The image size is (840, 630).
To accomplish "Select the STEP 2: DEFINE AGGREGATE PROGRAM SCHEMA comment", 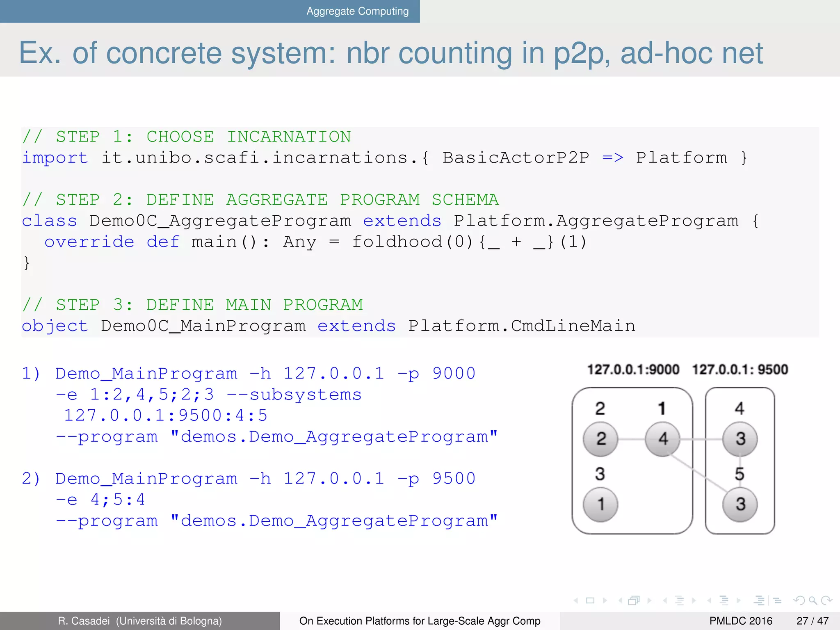I will 260,200.
